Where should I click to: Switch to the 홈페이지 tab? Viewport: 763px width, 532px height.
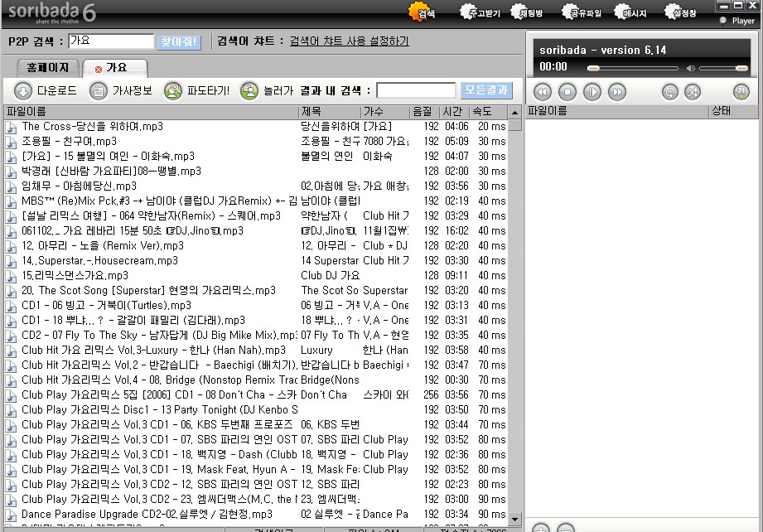click(x=47, y=68)
